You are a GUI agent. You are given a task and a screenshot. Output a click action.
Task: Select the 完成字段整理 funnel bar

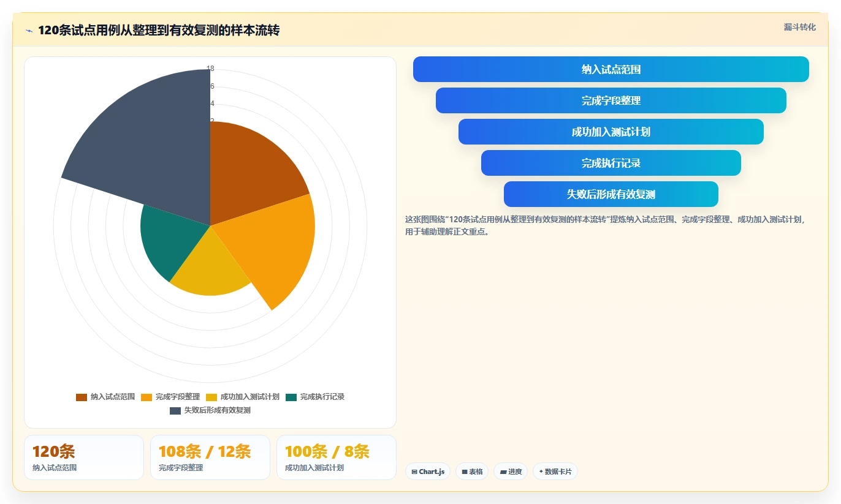click(611, 100)
